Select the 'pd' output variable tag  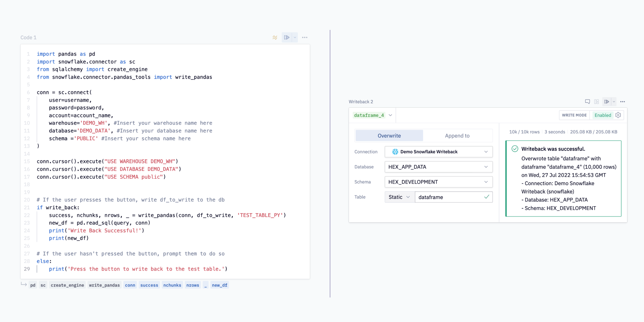point(33,285)
